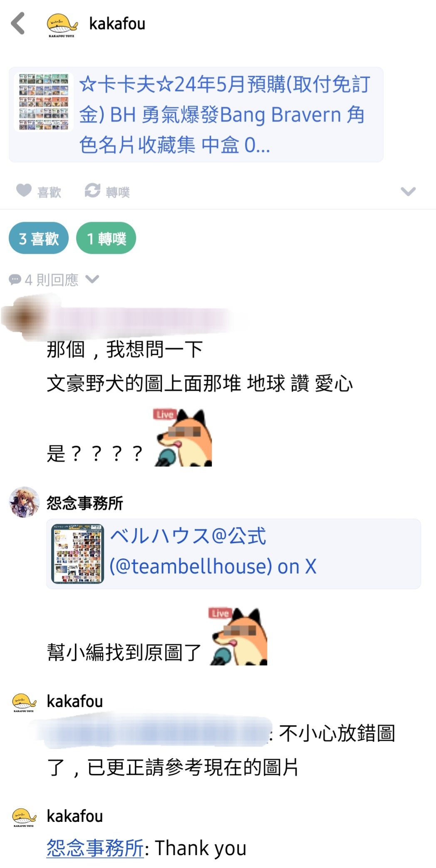View the teambellhouse link thumbnail image
The width and height of the screenshot is (436, 868).
[x=77, y=554]
